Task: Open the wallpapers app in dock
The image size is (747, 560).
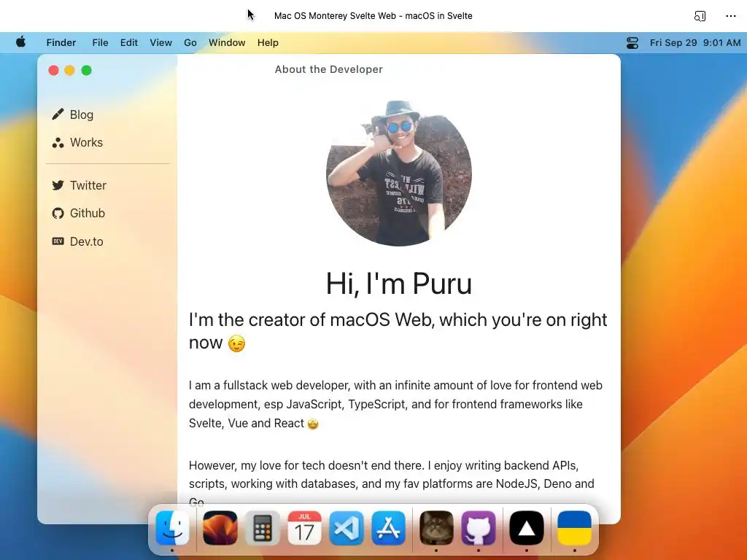Action: (220, 528)
